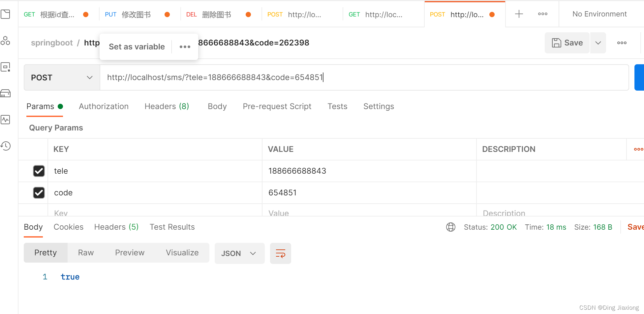Open query params column options

tap(638, 149)
